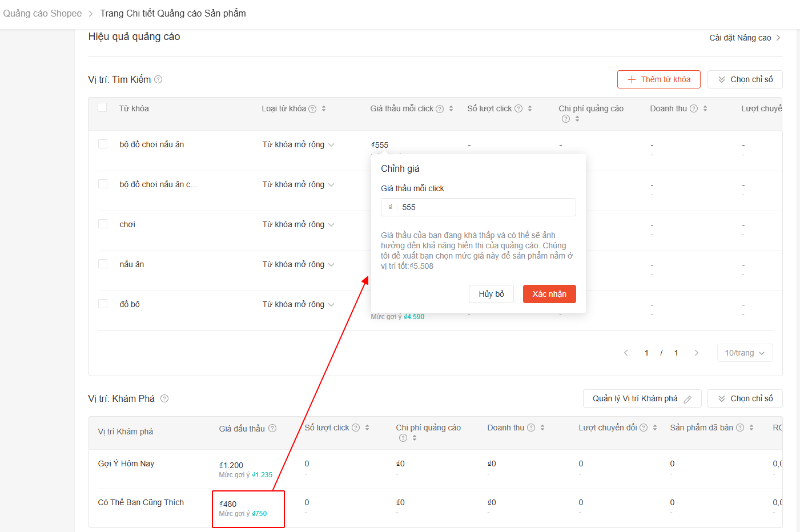Viewport: 800px width, 532px height.
Task: Click the Giá thầu mỗi click input field
Action: (x=485, y=207)
